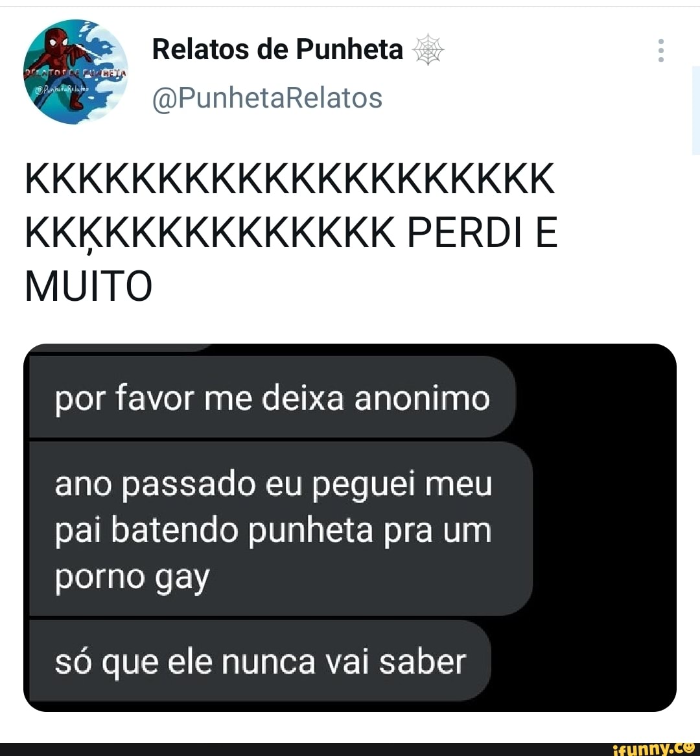This screenshot has height=756, width=700.
Task: Click the light blue strip at right edge
Action: [695, 110]
